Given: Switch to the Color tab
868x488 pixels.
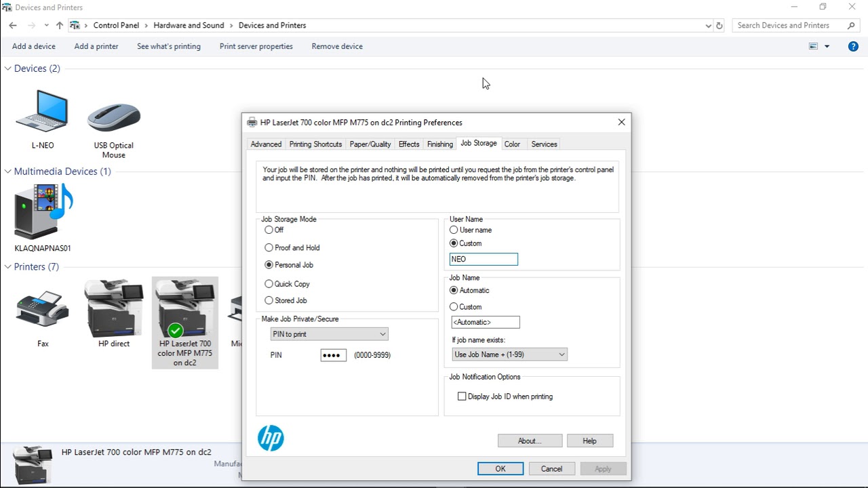Looking at the screenshot, I should [512, 144].
